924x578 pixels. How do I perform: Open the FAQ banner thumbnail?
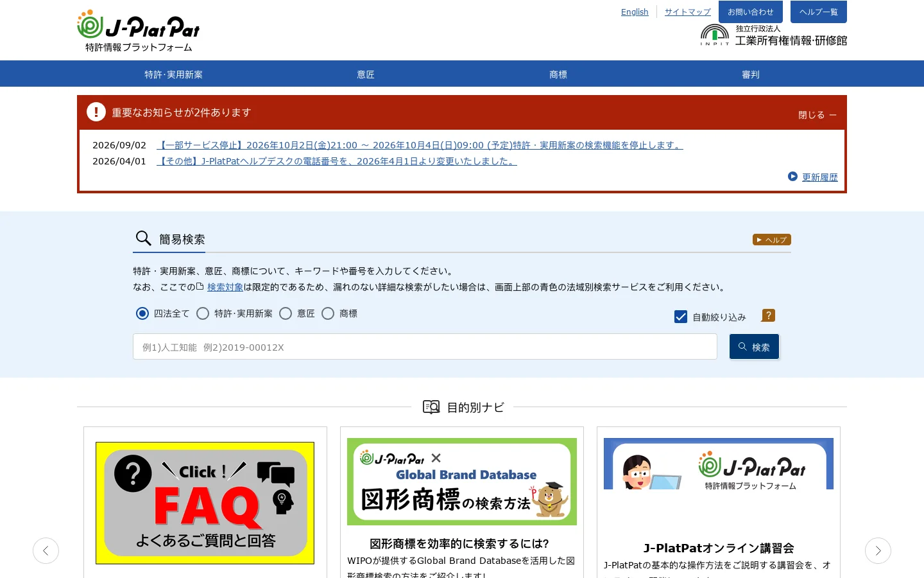pos(205,503)
